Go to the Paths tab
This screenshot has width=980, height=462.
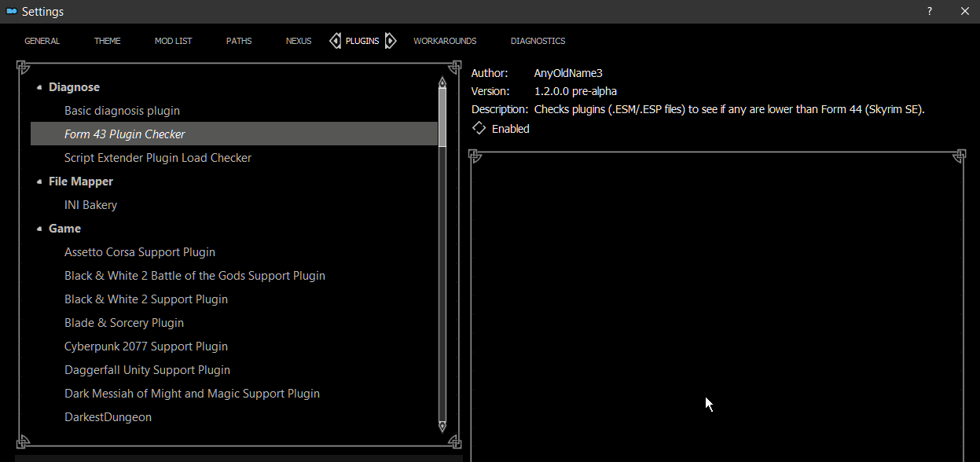coord(239,41)
